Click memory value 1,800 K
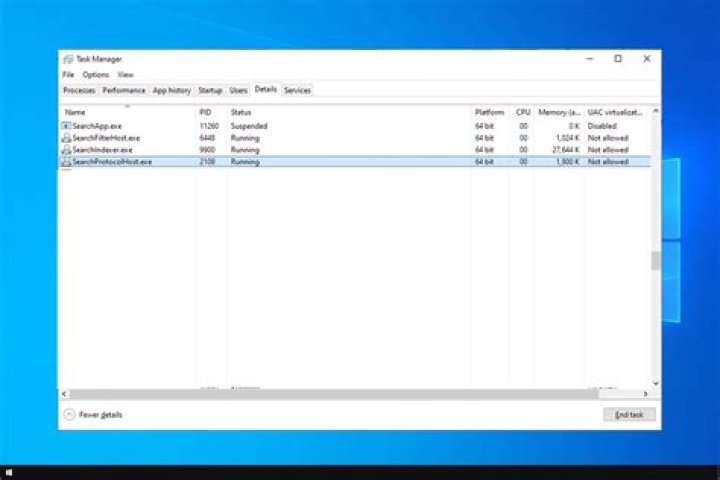This screenshot has width=720, height=480. click(x=568, y=162)
